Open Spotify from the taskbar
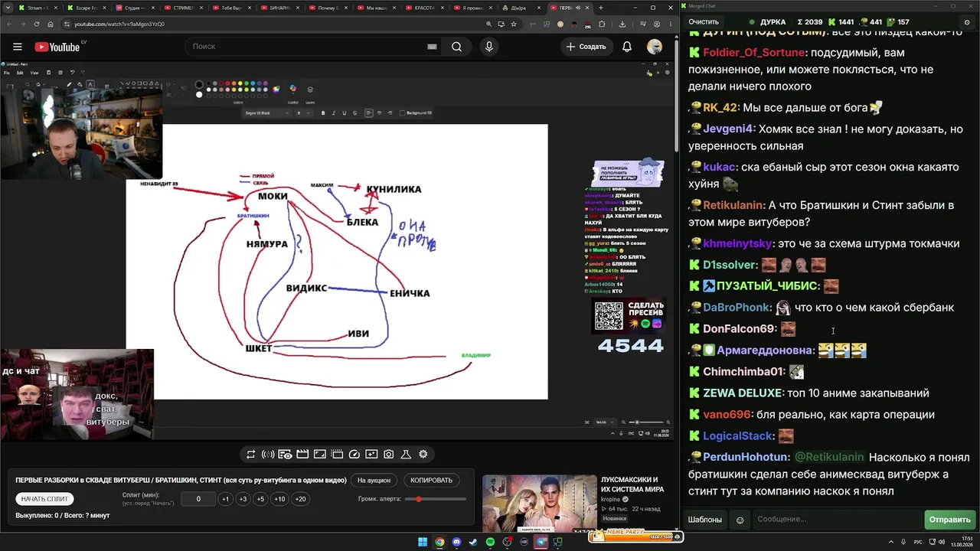The width and height of the screenshot is (980, 551). [491, 543]
